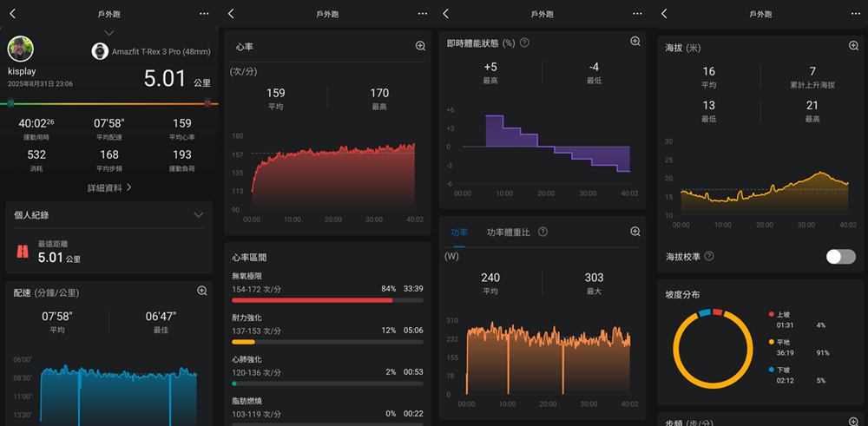Zoom into the 即時體能狀態 chart
This screenshot has width=868, height=426.
635,42
